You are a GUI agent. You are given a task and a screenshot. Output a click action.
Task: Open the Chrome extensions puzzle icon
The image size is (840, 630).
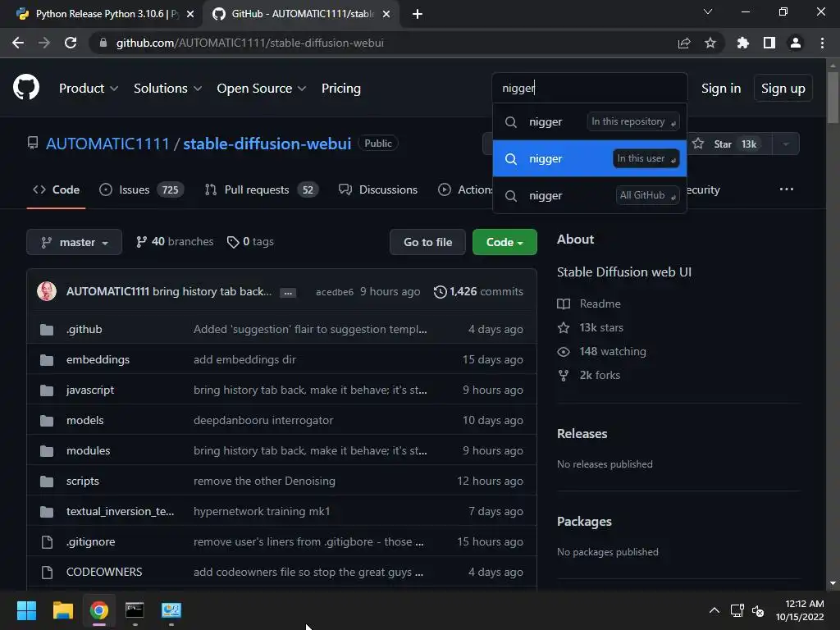[x=742, y=43]
